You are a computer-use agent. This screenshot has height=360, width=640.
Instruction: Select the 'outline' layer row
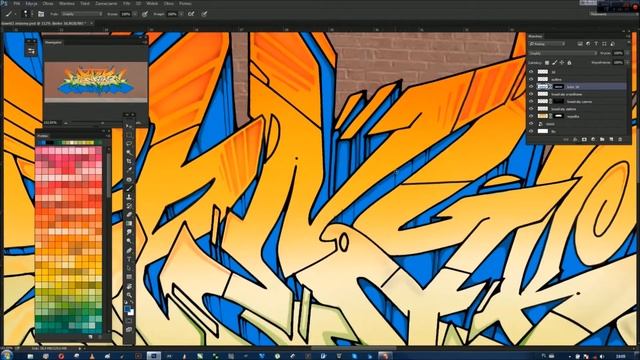pyautogui.click(x=578, y=79)
